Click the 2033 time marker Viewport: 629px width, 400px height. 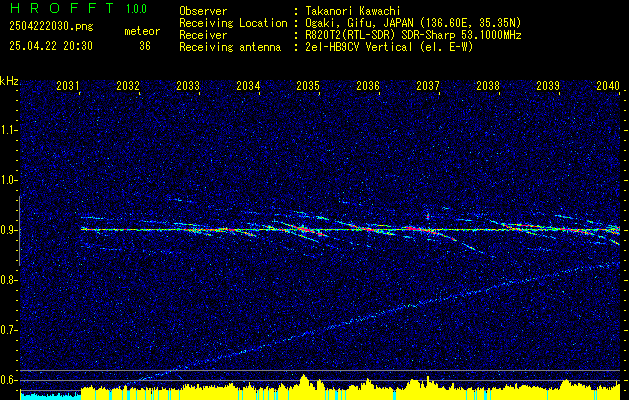(x=188, y=85)
